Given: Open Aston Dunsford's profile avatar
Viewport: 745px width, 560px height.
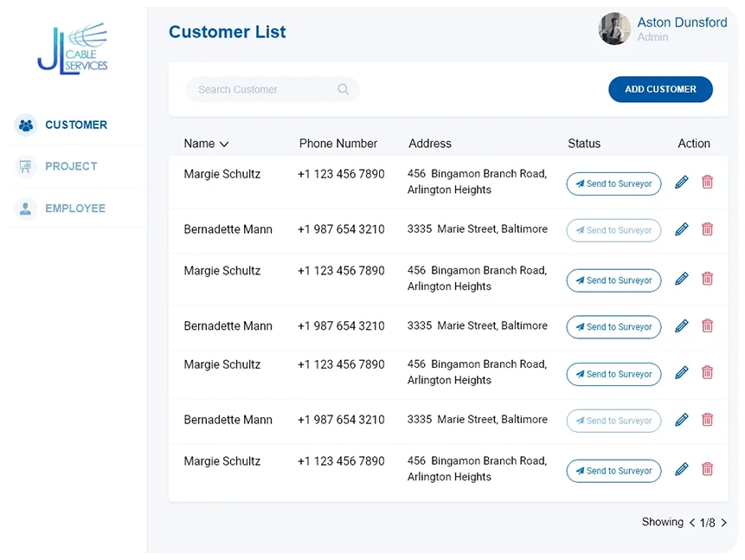Looking at the screenshot, I should point(613,29).
